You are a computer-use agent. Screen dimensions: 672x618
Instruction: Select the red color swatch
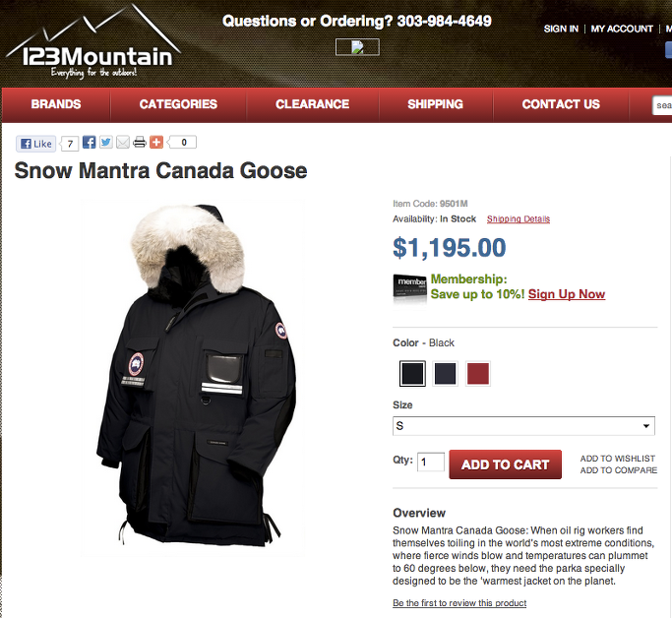pos(478,374)
